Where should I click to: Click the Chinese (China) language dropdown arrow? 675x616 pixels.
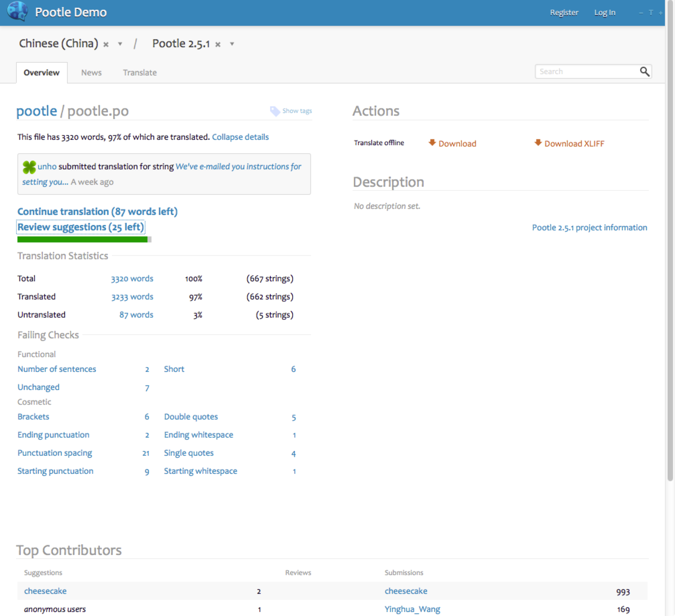tap(109, 44)
